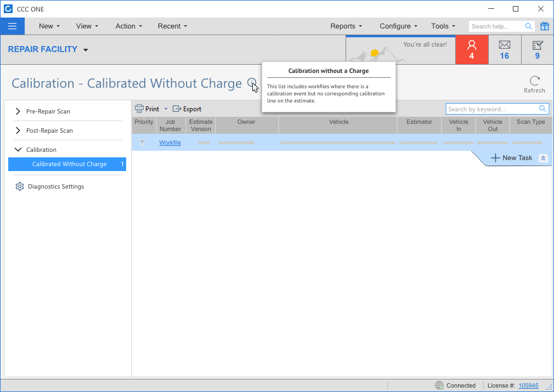The height and width of the screenshot is (392, 554).
Task: Click the Export button label
Action: coord(192,109)
